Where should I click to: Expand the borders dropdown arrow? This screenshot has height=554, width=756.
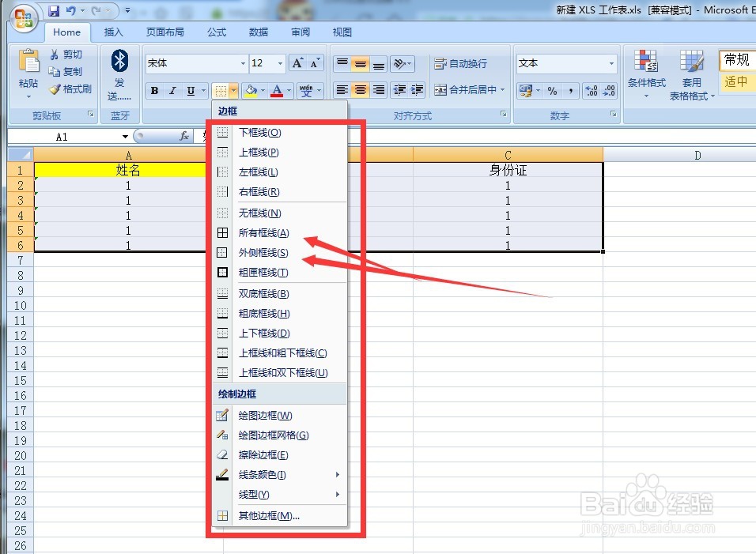[x=234, y=91]
